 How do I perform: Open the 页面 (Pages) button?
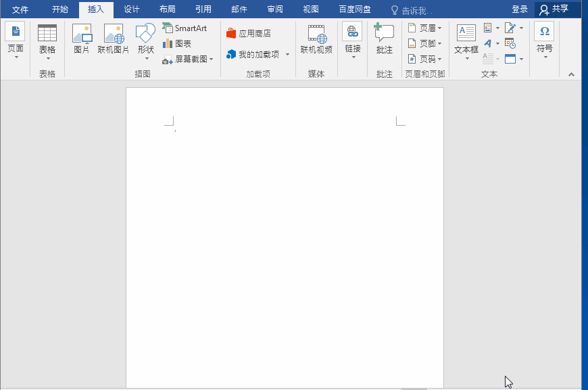pos(16,41)
